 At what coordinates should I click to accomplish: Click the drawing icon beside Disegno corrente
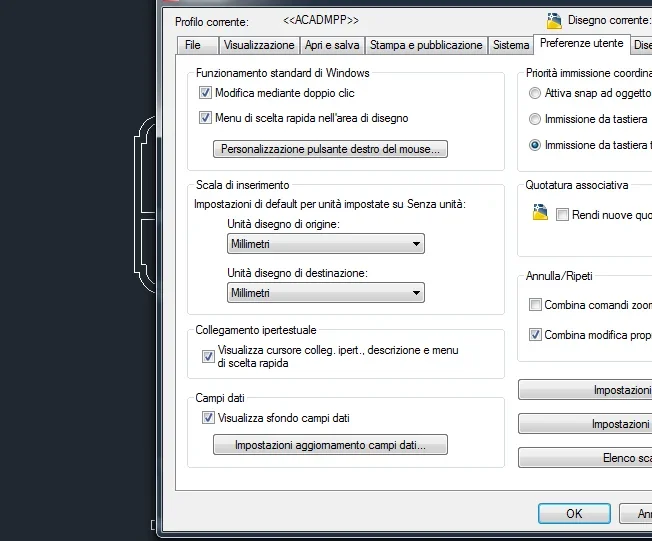[554, 20]
